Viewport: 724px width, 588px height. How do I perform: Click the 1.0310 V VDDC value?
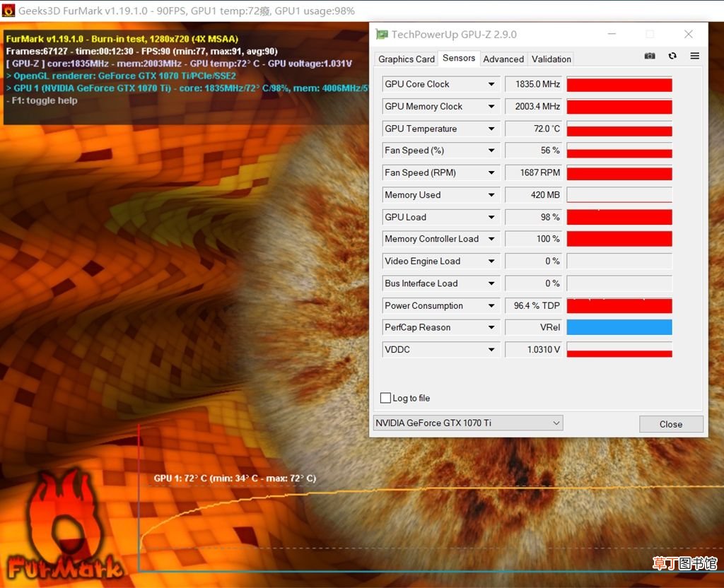pos(533,349)
